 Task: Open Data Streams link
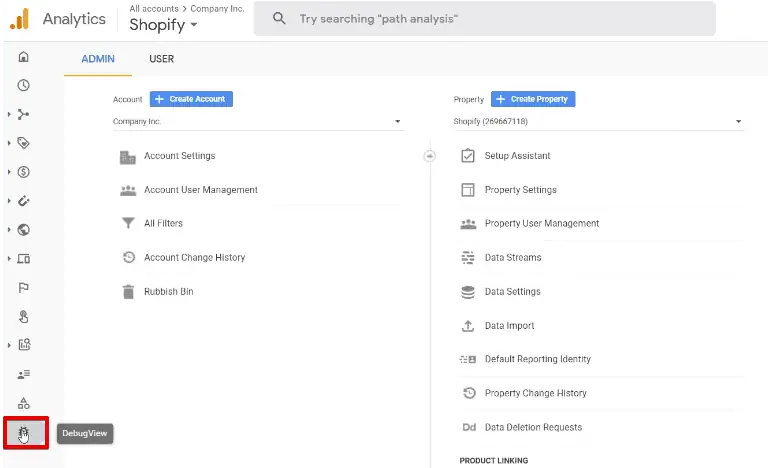(x=513, y=257)
